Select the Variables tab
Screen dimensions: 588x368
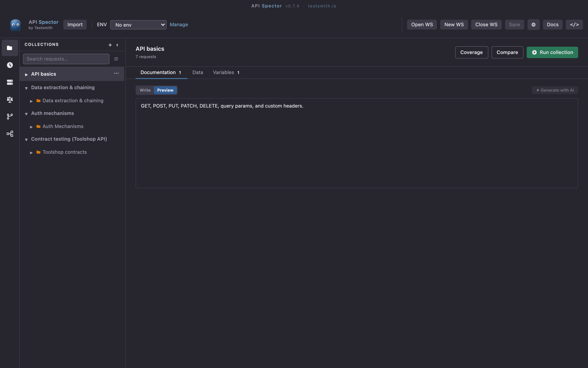[x=226, y=72]
